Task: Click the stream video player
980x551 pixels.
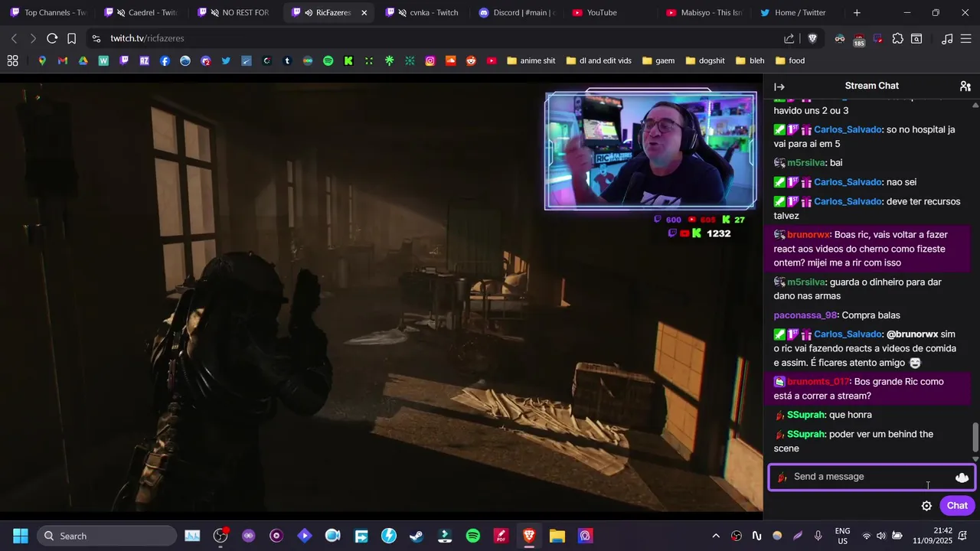Action: coord(381,296)
